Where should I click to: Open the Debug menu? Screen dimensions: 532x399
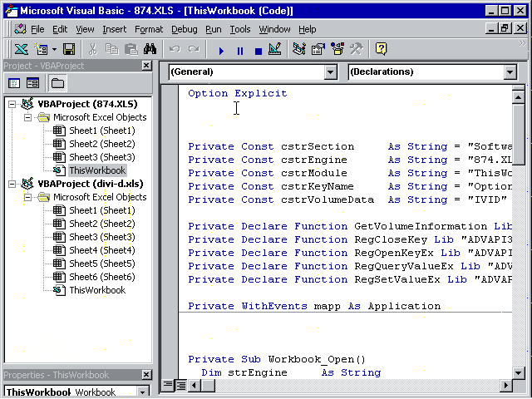pyautogui.click(x=185, y=30)
